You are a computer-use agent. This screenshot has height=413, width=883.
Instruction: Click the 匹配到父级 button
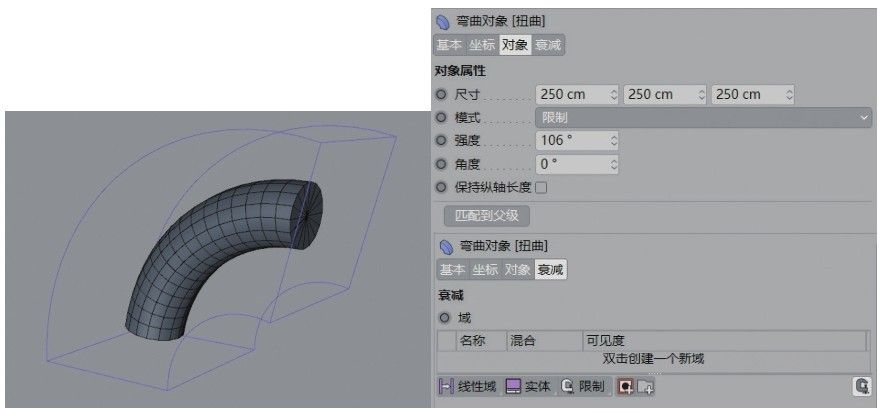[x=487, y=216]
